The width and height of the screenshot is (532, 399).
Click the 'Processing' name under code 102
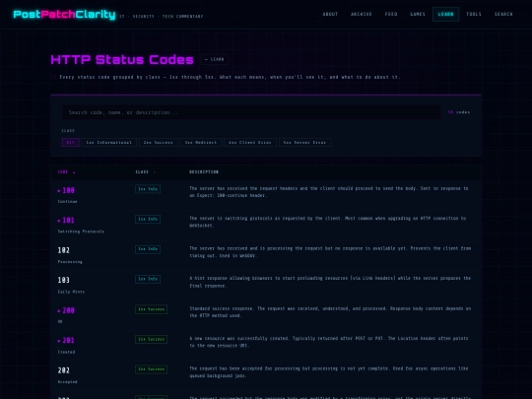(70, 262)
